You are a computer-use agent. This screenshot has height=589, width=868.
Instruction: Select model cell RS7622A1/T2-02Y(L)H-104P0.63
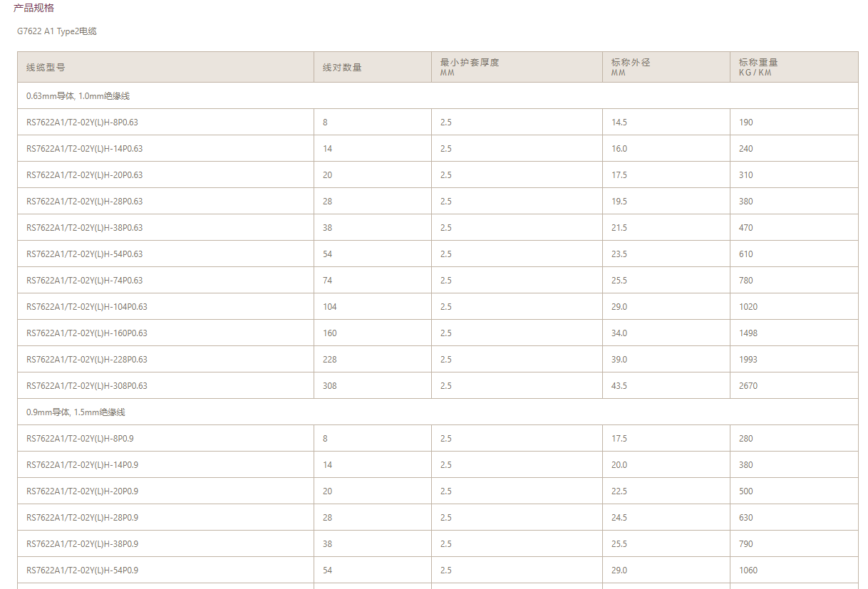click(x=87, y=307)
